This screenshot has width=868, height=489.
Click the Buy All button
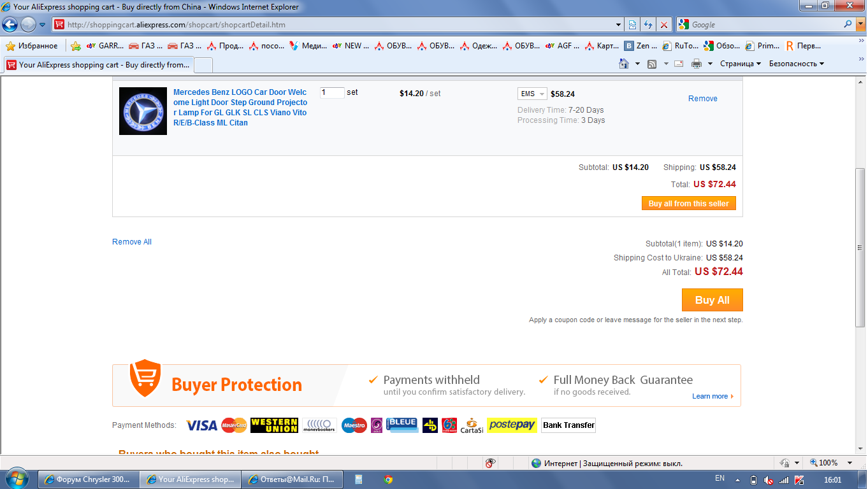pyautogui.click(x=712, y=300)
